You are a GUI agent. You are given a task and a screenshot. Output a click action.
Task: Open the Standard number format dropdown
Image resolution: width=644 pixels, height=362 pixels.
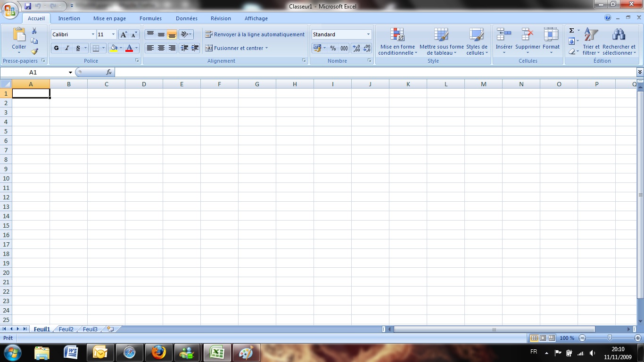368,34
